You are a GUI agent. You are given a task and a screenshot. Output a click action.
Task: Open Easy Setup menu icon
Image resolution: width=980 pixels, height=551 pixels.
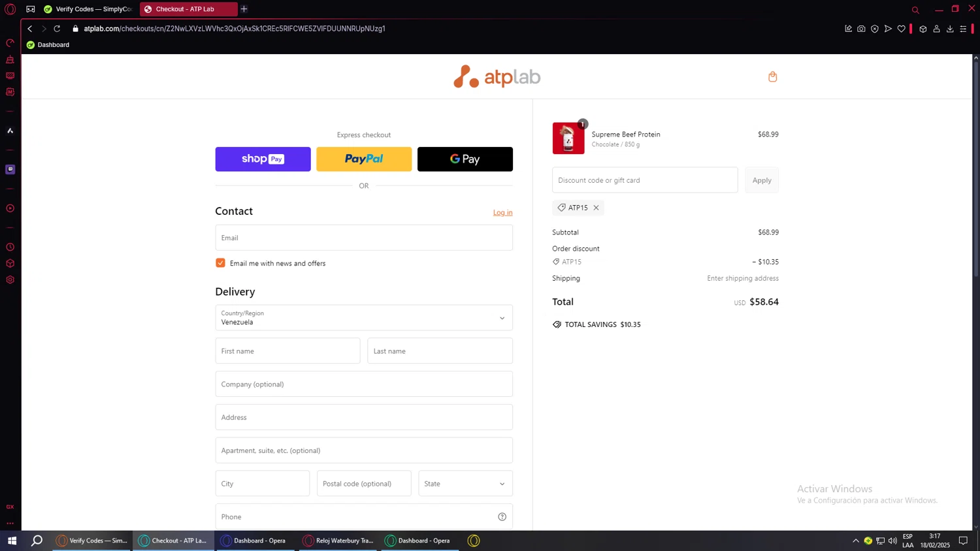[963, 29]
